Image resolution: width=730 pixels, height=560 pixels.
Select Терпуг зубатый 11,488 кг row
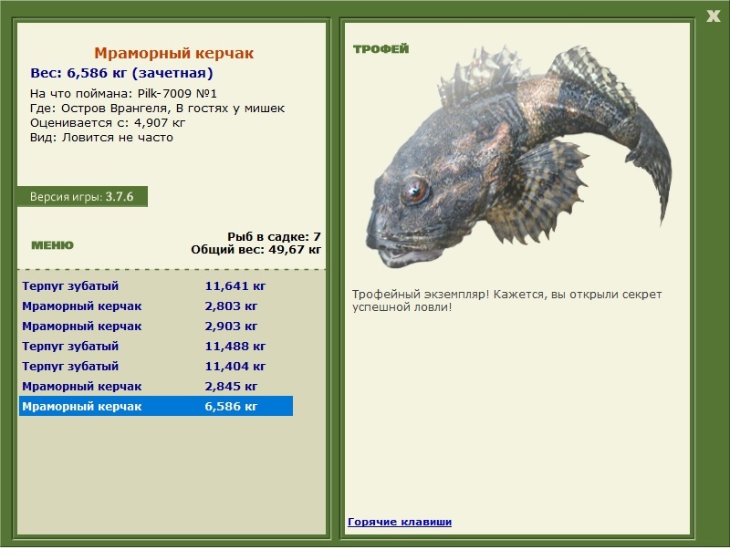[x=156, y=346]
